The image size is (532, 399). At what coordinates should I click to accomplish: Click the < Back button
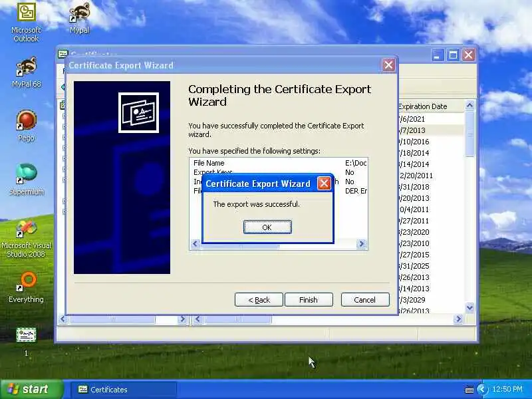tap(259, 300)
